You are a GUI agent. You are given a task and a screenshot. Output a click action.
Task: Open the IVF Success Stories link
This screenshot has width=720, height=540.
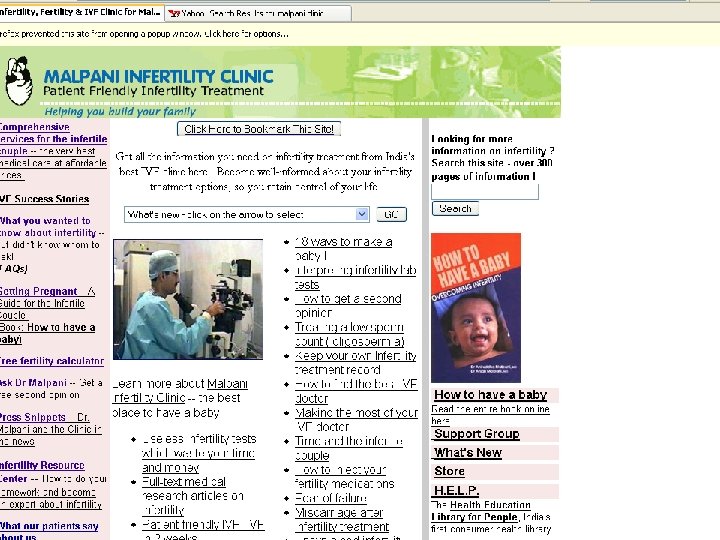click(45, 199)
